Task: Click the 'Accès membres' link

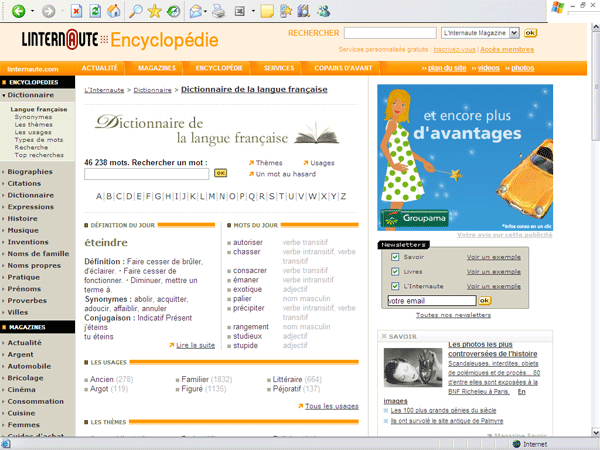Action: pyautogui.click(x=507, y=49)
